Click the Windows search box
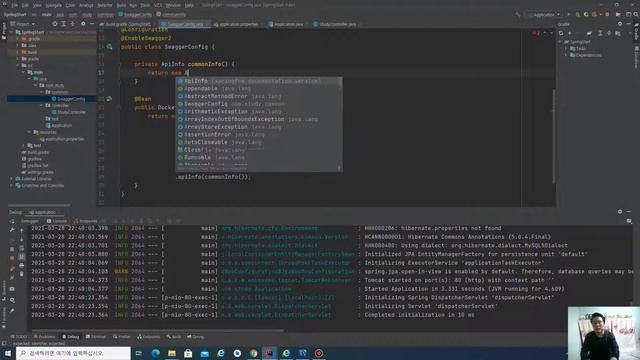640x360 pixels. pos(73,353)
